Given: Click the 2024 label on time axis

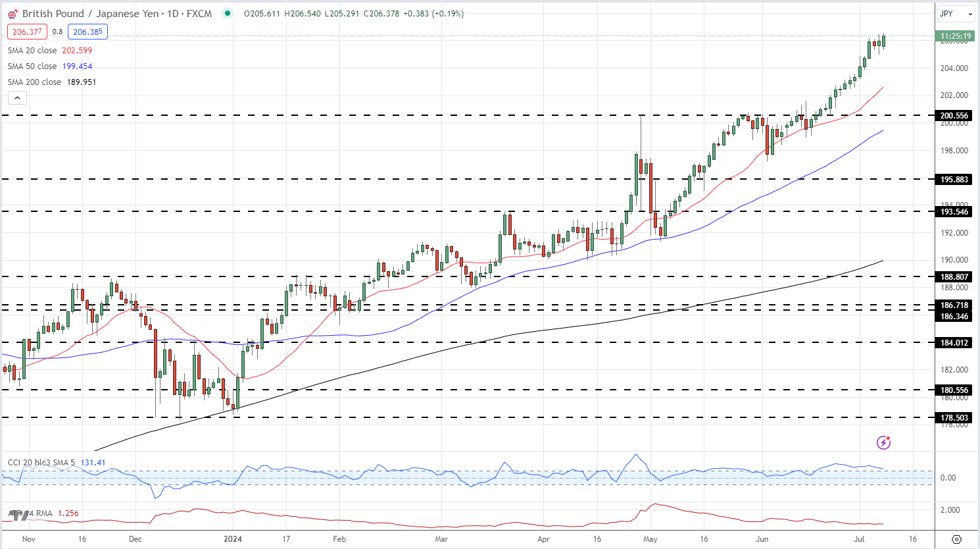Looking at the screenshot, I should click(x=233, y=538).
